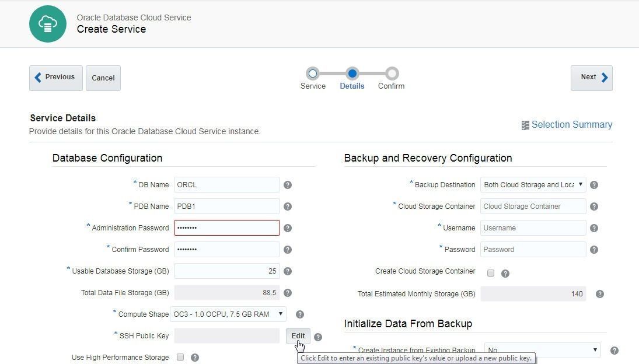Image resolution: width=639 pixels, height=364 pixels.
Task: Click Edit for SSH Public Key
Action: click(298, 336)
